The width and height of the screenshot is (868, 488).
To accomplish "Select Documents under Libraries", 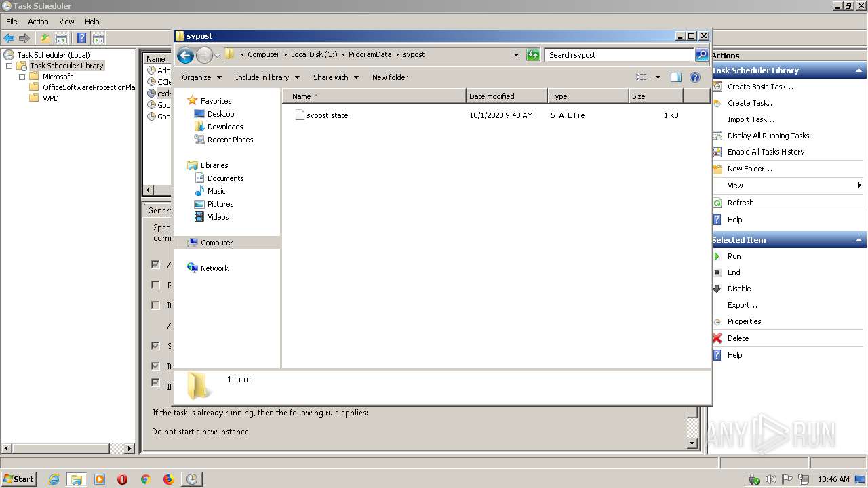I will pos(225,178).
